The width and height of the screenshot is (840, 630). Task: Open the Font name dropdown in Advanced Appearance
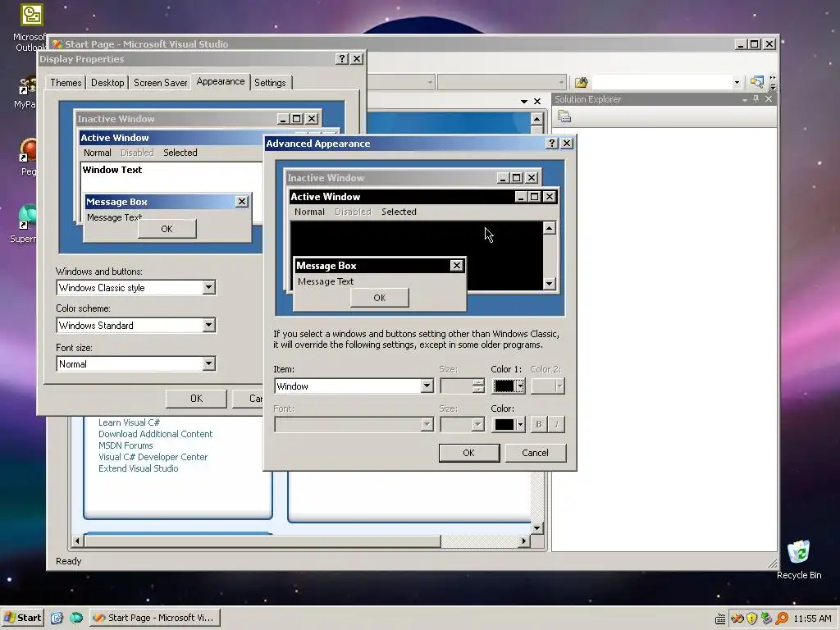tap(427, 424)
